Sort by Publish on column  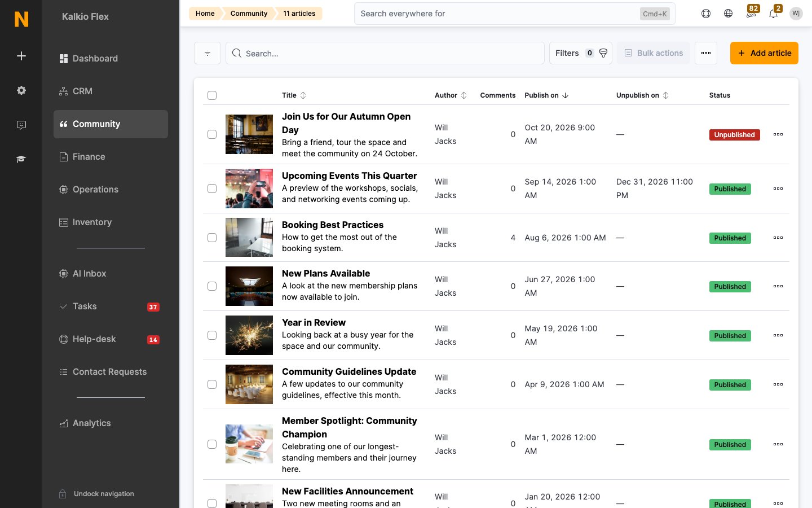pyautogui.click(x=546, y=95)
